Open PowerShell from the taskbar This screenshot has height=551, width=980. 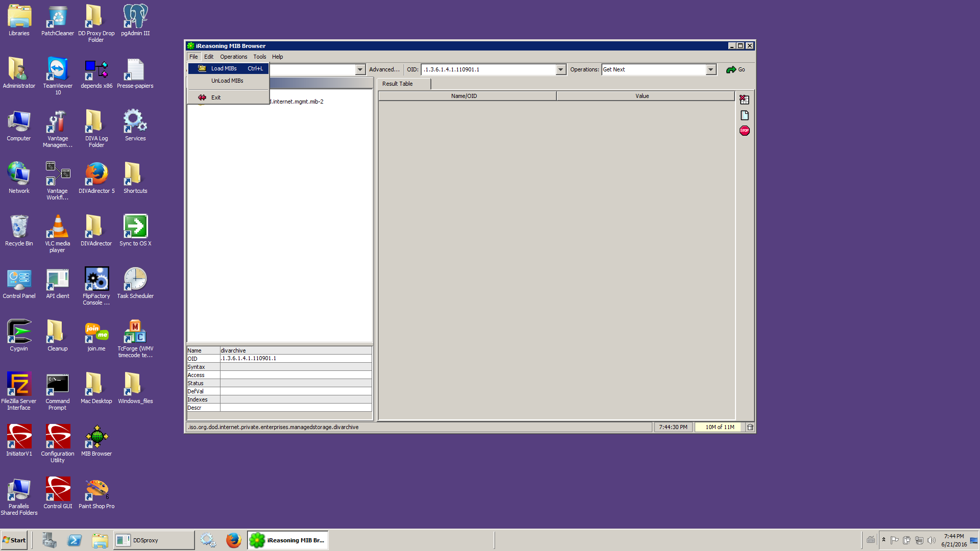(x=75, y=540)
